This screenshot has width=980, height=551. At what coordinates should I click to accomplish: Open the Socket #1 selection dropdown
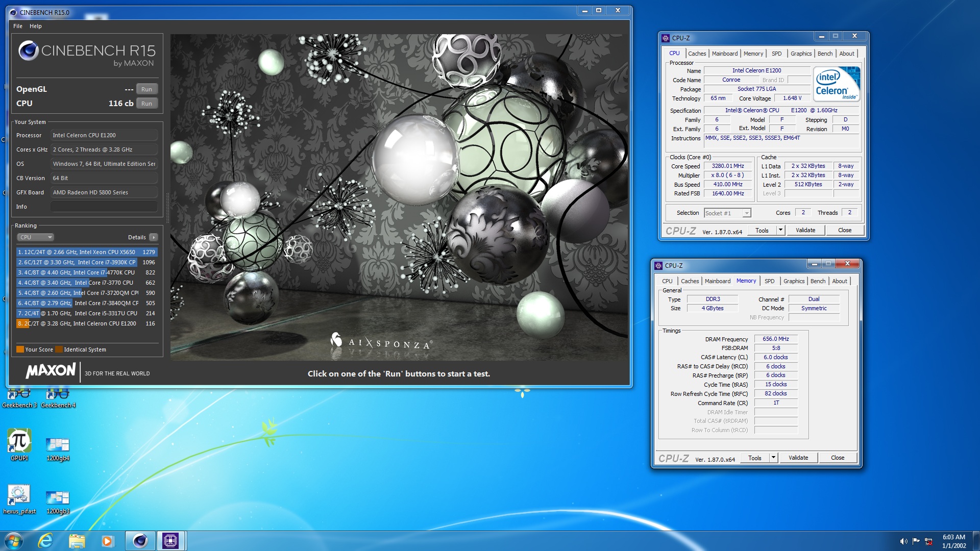click(x=727, y=213)
